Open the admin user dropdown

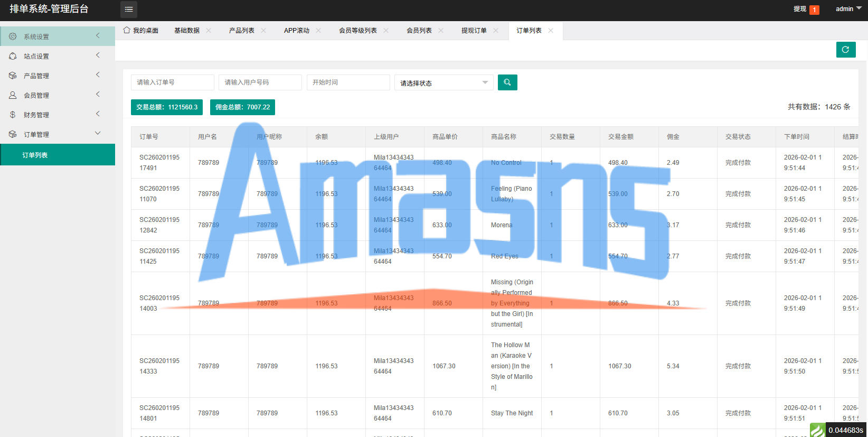(848, 9)
